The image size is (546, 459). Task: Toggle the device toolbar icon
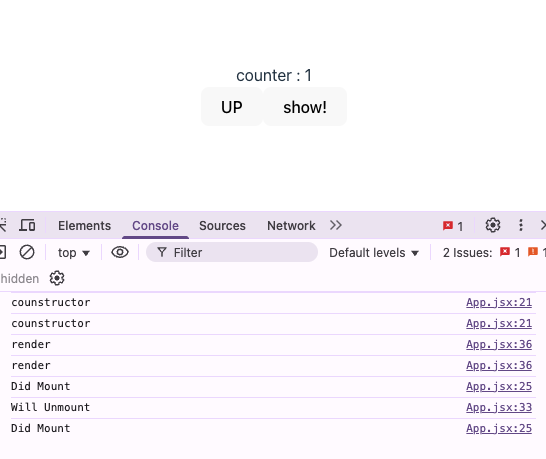click(x=27, y=225)
